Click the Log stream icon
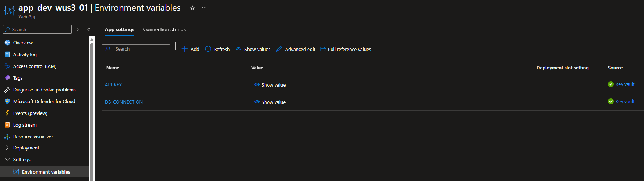This screenshot has height=181, width=644. point(7,125)
